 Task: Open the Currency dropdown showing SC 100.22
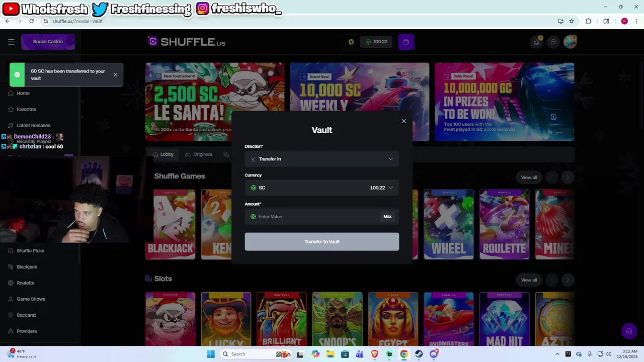pos(322,188)
